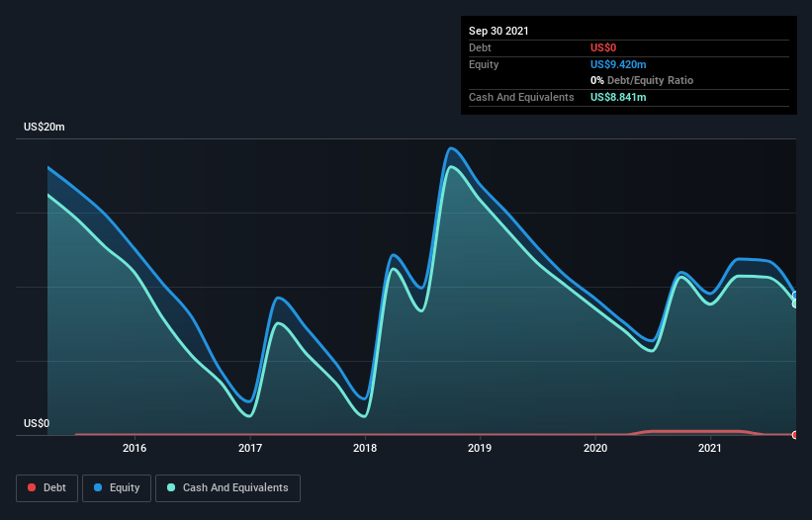Click the teal Cash legend dot
Image resolution: width=812 pixels, height=520 pixels.
[x=171, y=487]
